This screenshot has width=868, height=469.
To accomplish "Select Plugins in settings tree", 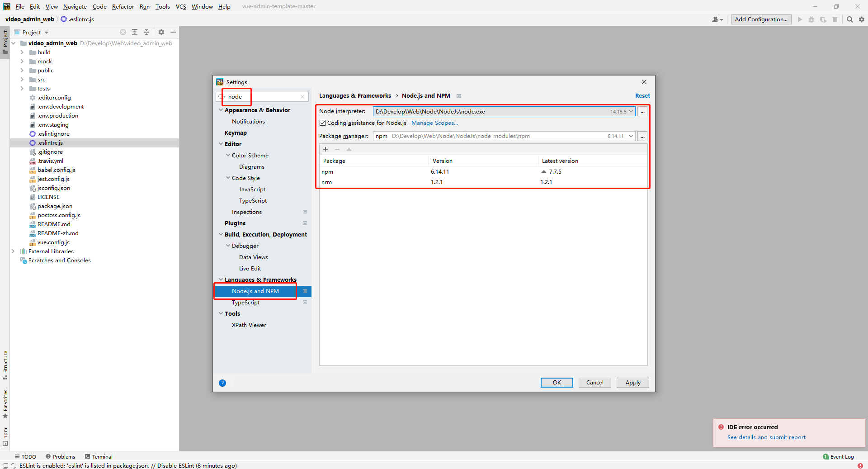I will coord(235,223).
